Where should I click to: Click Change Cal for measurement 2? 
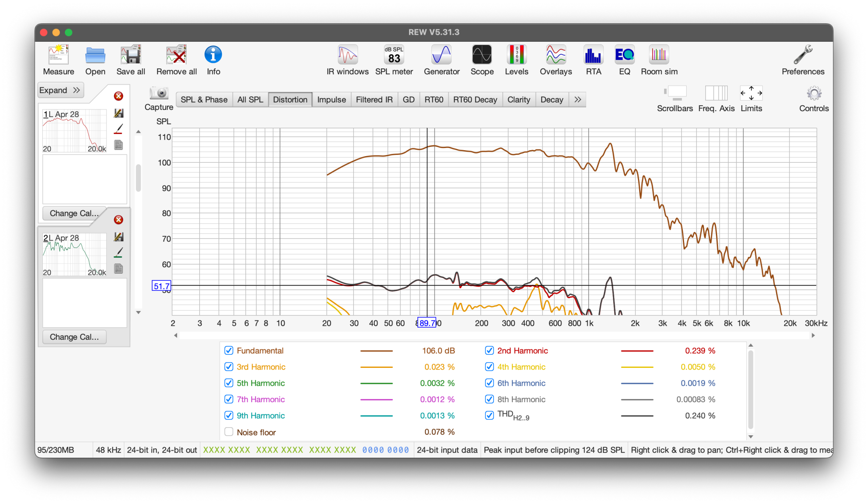pos(74,337)
